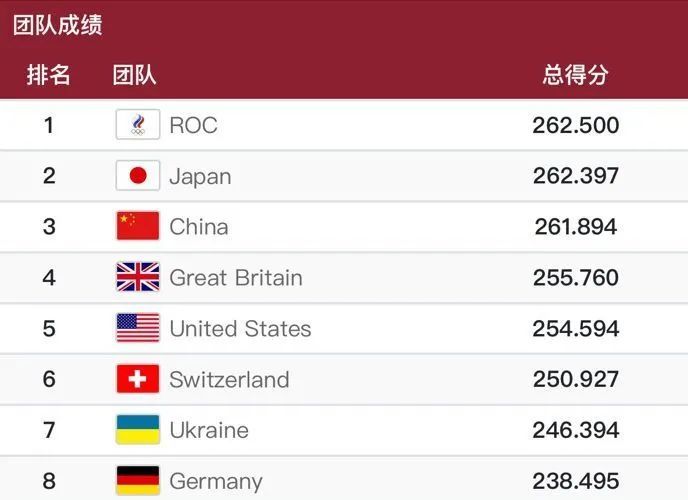Click the China flag icon
Screen dimensions: 688x500
point(137,226)
